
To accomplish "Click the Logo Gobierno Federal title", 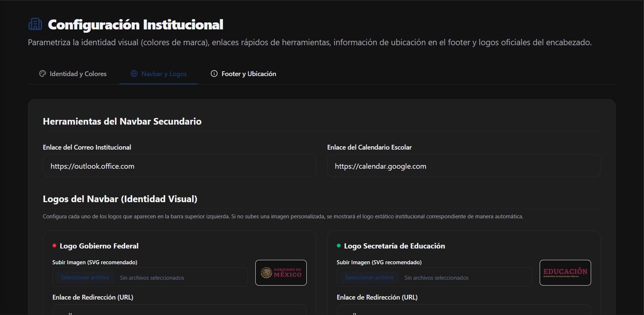I will [x=99, y=246].
